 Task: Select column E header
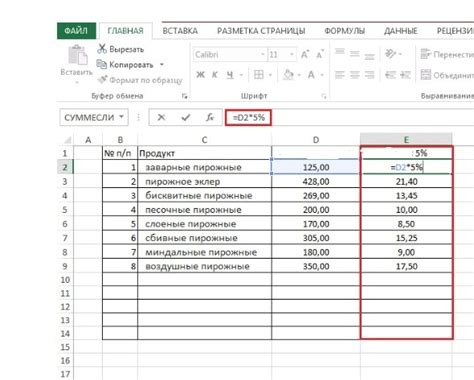coord(406,140)
